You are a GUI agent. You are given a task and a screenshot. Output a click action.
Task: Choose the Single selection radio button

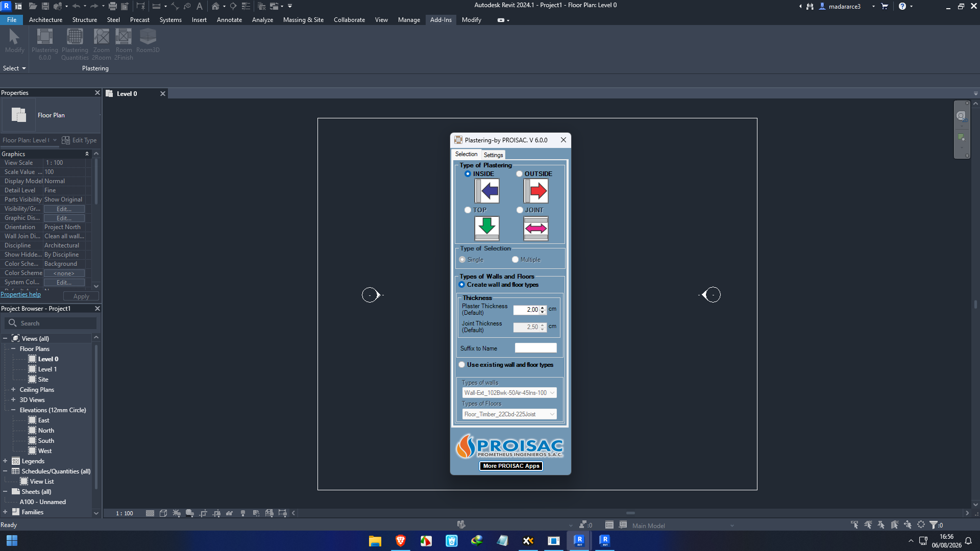coord(462,260)
